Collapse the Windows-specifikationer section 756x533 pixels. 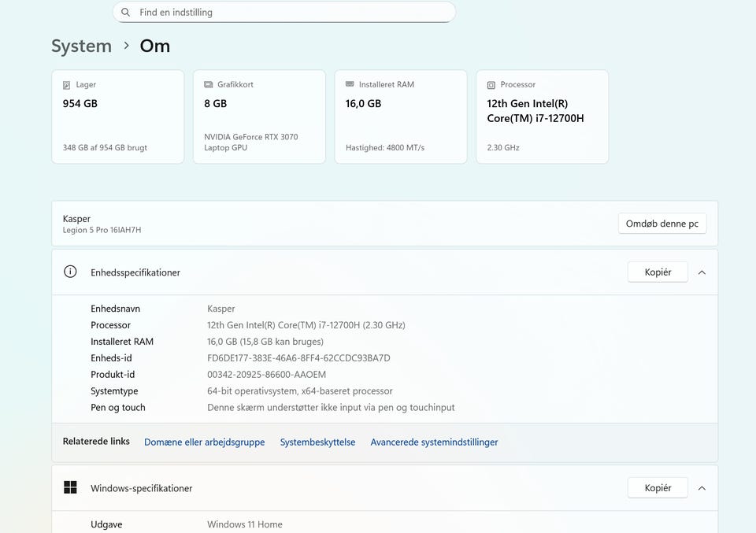pyautogui.click(x=702, y=488)
